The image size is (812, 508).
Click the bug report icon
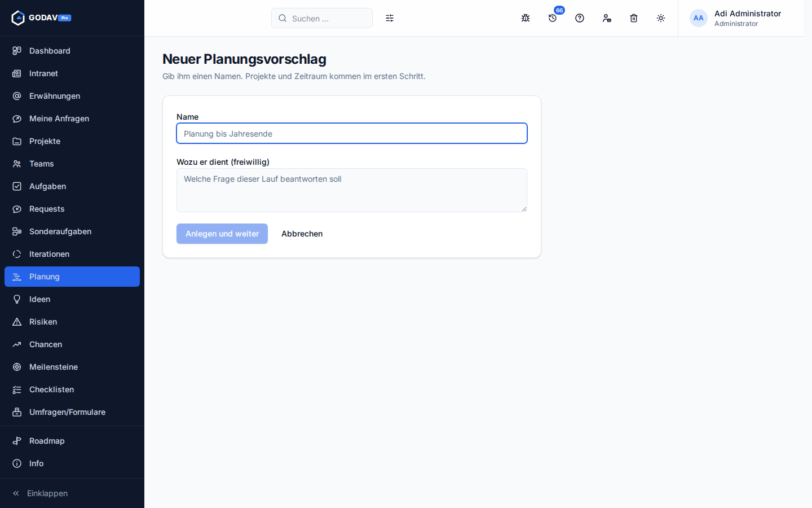click(526, 18)
